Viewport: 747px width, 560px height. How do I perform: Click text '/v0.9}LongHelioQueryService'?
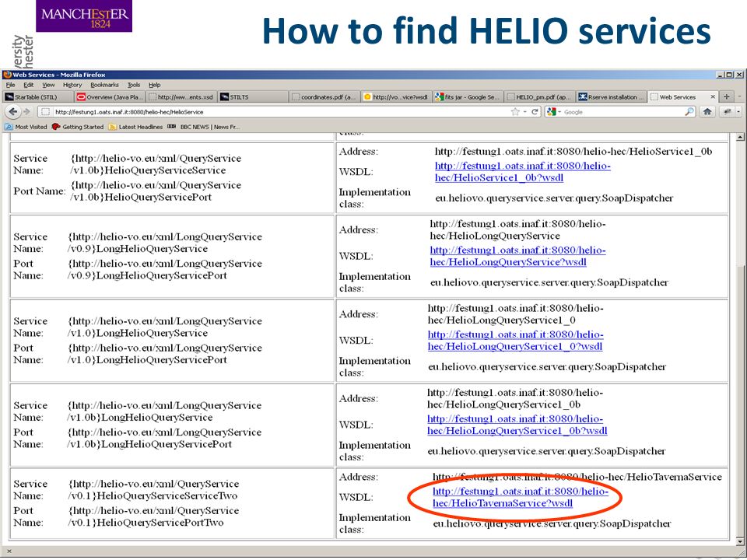(138, 249)
